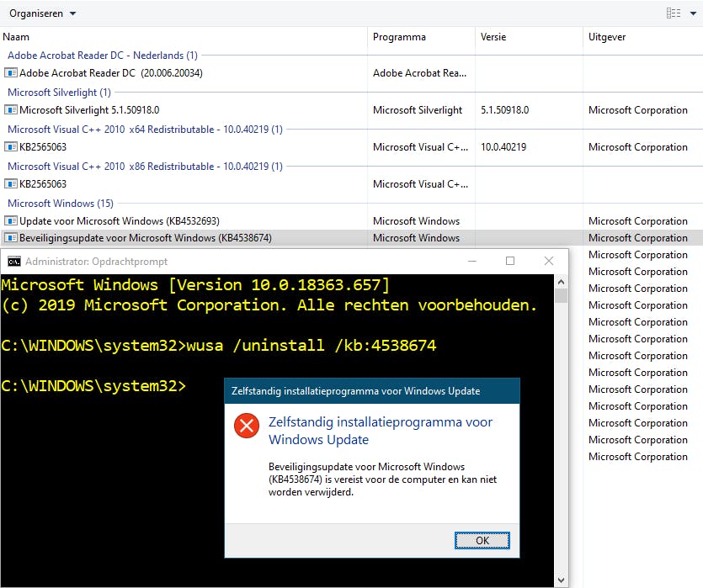The width and height of the screenshot is (703, 588).
Task: Minimize the Opdrachtprompt window
Action: point(472,261)
